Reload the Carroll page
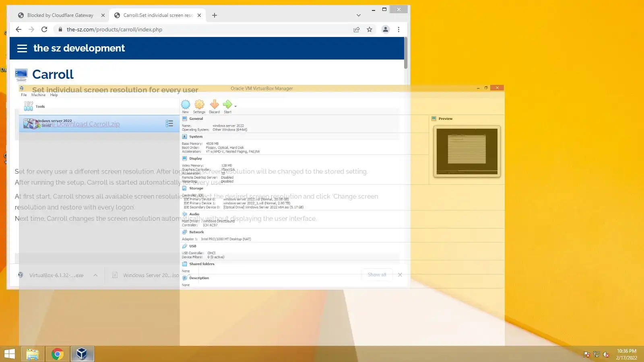The width and height of the screenshot is (644, 362). (x=44, y=29)
